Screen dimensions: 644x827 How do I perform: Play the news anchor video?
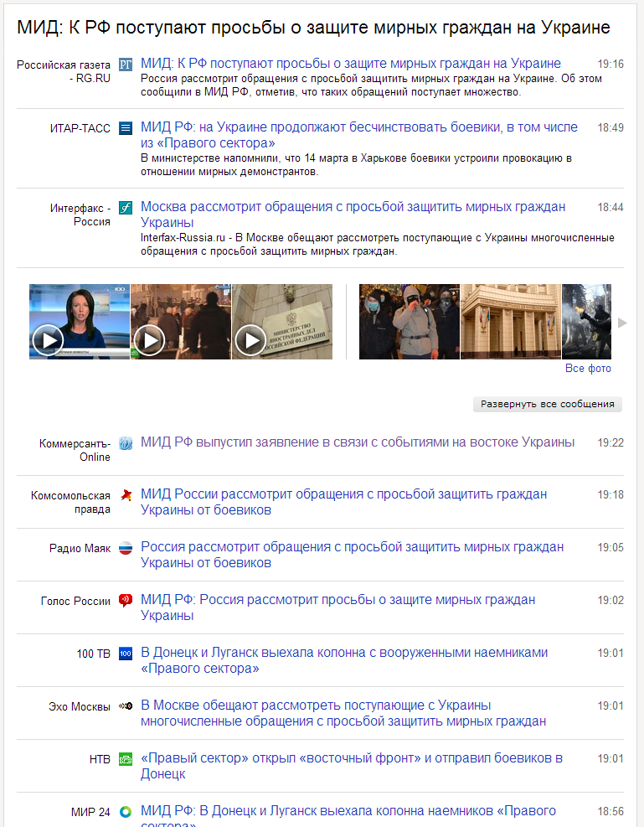coord(80,322)
